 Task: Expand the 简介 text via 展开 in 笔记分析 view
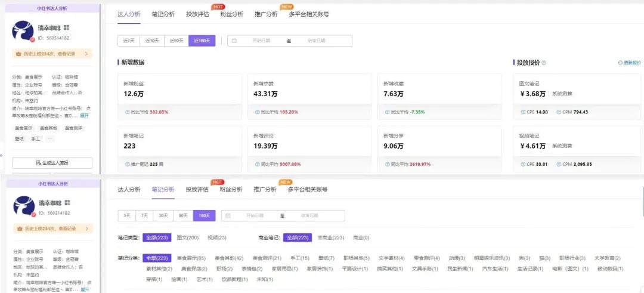[x=85, y=289]
